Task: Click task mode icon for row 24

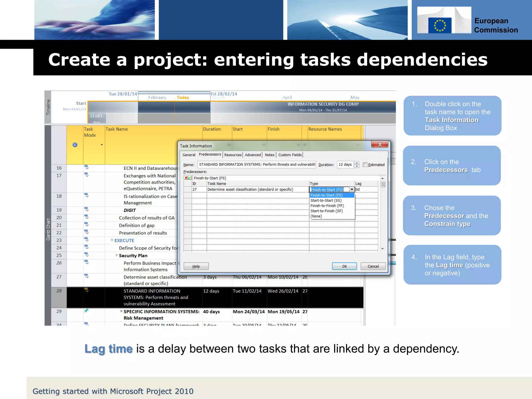Action: 87,247
